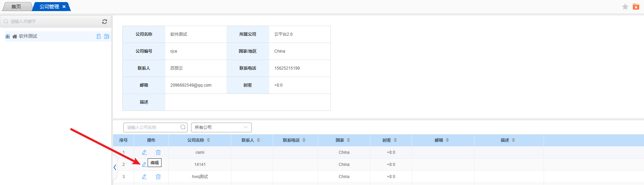Click the add company icon beside 软件测试
Image resolution: width=644 pixels, height=185 pixels.
(99, 36)
